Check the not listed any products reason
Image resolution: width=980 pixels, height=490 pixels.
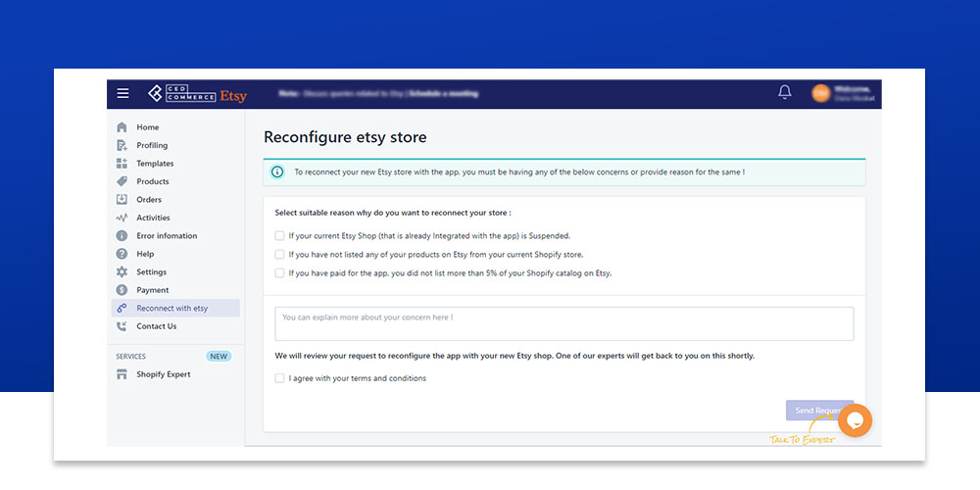pos(279,255)
